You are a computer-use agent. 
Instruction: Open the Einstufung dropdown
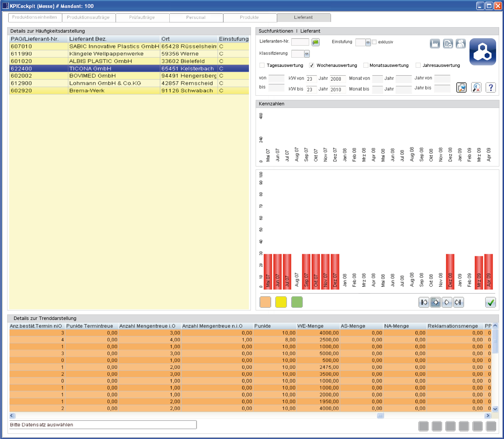[x=368, y=43]
